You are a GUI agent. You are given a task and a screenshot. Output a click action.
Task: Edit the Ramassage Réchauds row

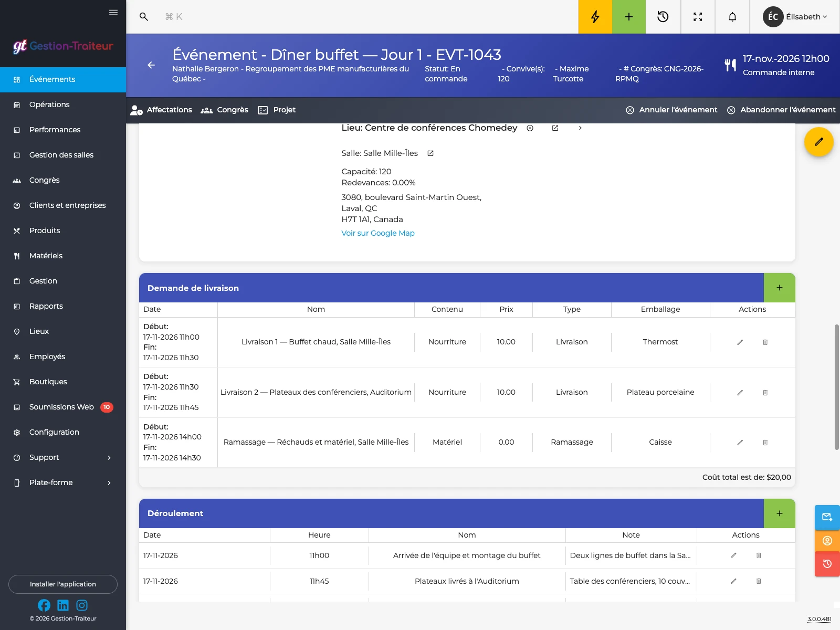[740, 443]
